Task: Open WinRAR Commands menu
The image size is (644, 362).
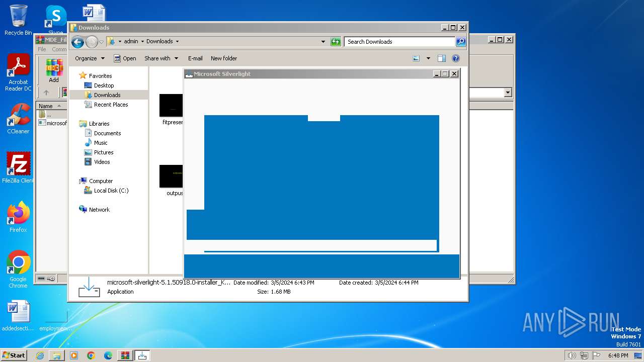Action: [x=59, y=49]
